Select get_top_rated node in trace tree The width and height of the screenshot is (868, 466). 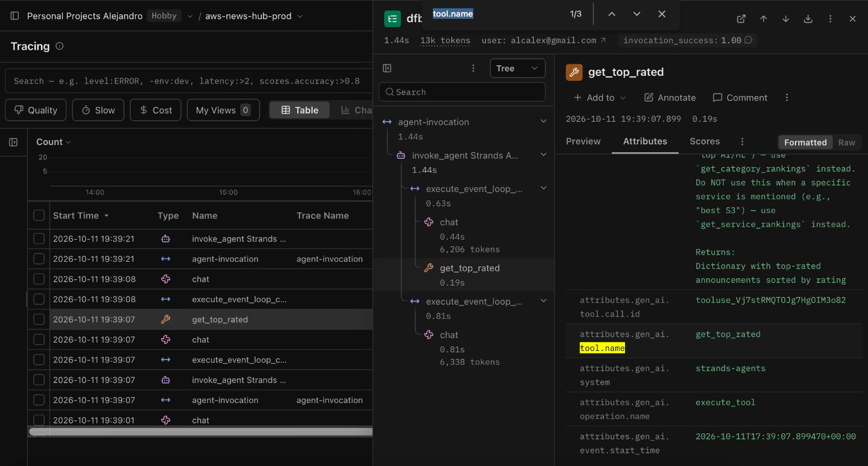click(x=464, y=275)
